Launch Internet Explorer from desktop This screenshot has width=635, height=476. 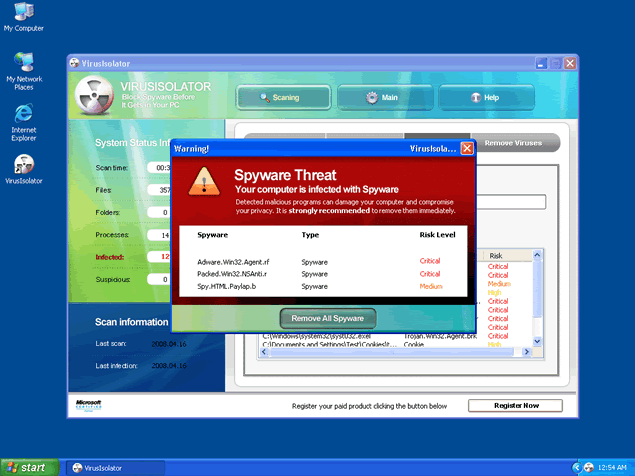click(x=23, y=113)
